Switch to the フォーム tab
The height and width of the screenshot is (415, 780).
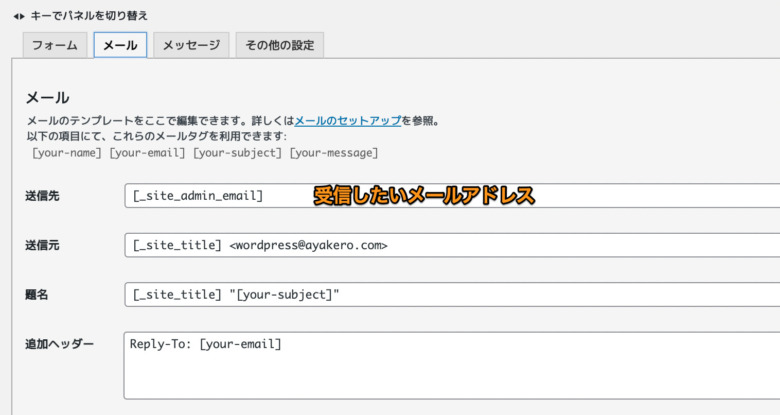pyautogui.click(x=55, y=45)
